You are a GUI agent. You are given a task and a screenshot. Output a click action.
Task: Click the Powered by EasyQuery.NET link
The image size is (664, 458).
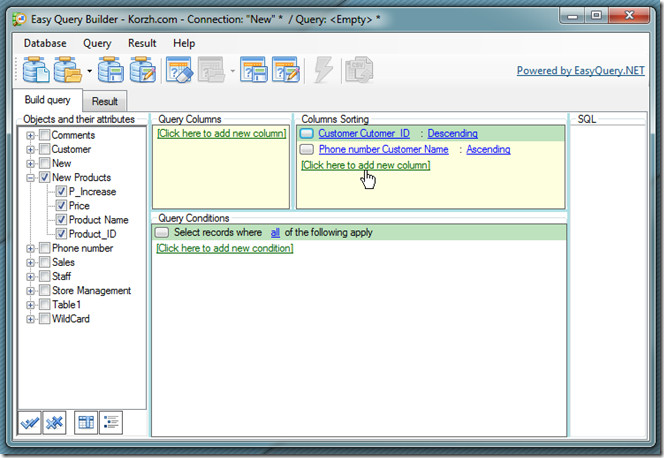click(581, 70)
